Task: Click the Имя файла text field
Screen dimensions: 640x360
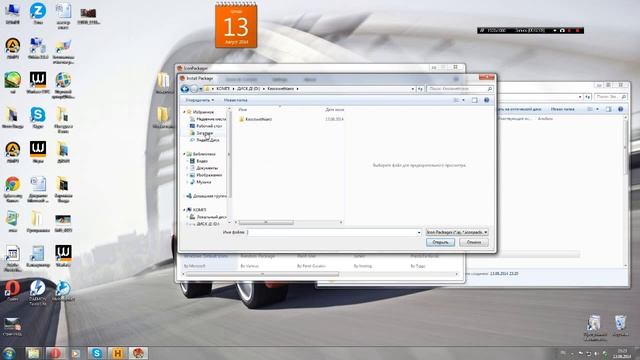Action: click(x=334, y=232)
